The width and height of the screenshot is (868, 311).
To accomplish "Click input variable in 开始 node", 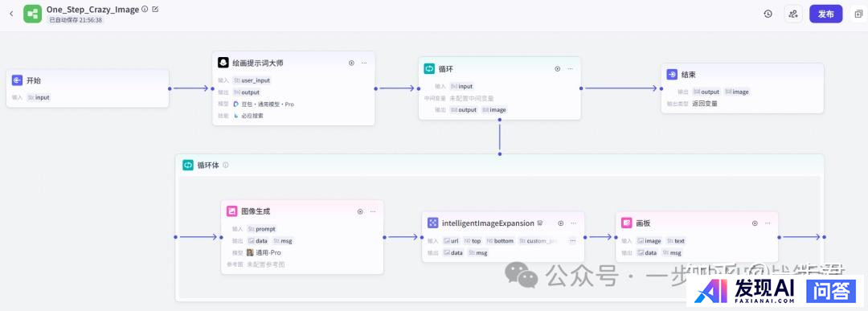I will (x=39, y=97).
